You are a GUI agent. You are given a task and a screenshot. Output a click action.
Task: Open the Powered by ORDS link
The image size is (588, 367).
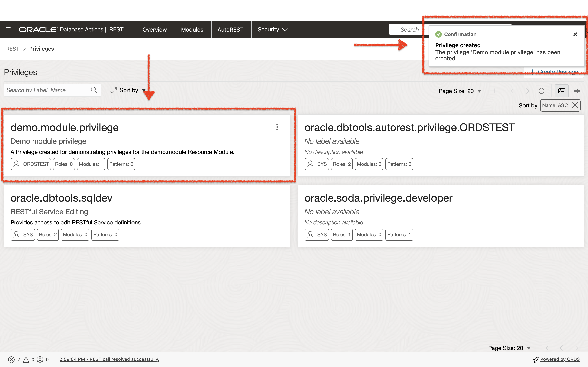coord(560,359)
